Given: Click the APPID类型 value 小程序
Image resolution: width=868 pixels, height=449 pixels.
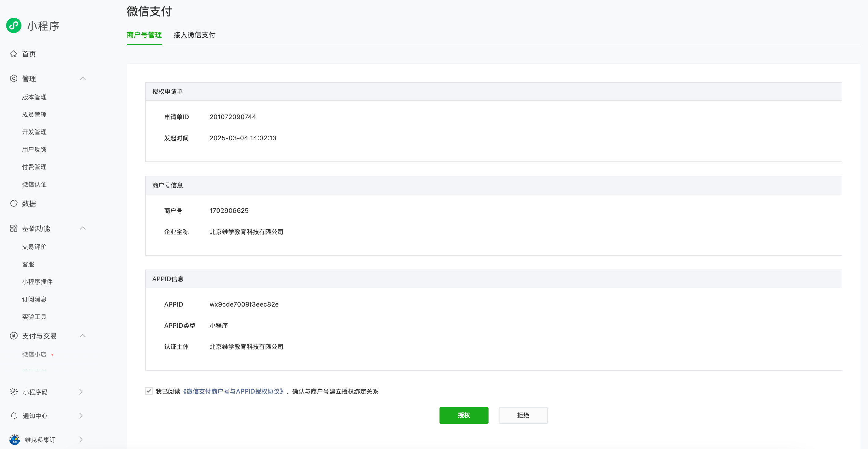Looking at the screenshot, I should (x=219, y=325).
